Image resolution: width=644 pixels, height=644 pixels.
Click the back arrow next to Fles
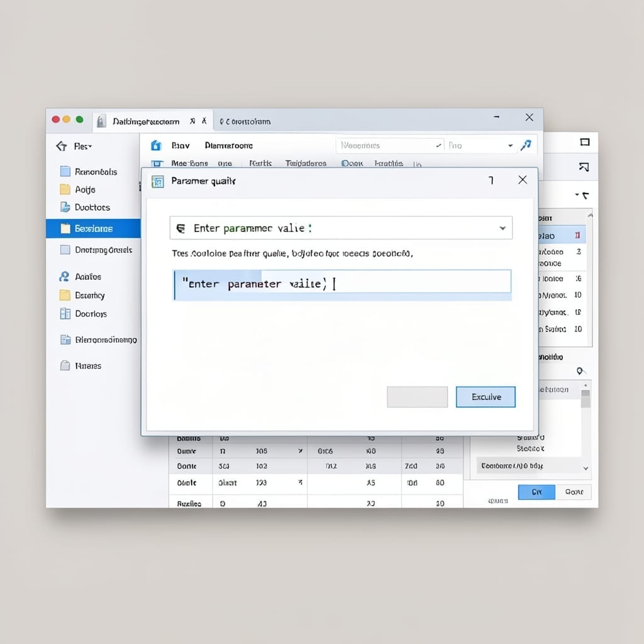pos(62,146)
